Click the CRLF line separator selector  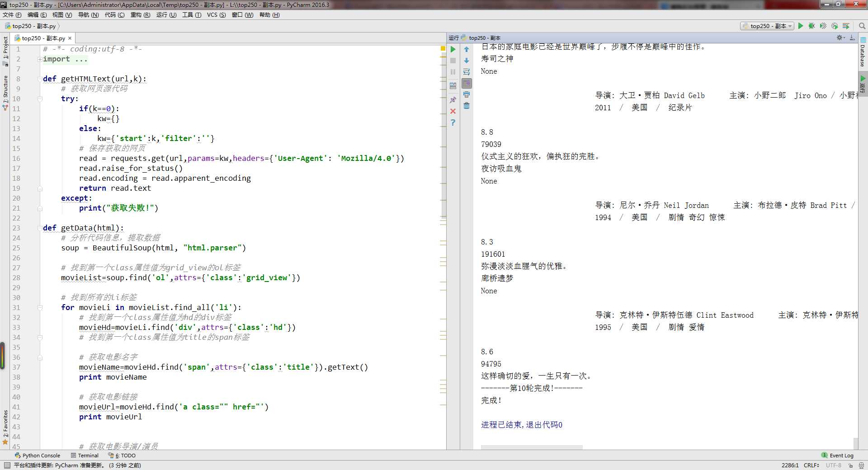tap(812, 465)
